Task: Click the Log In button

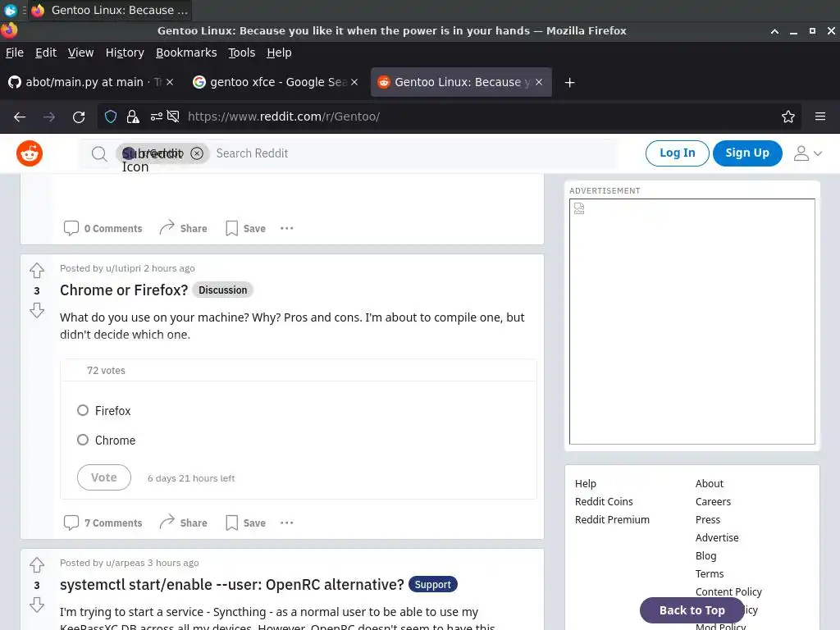Action: click(x=677, y=153)
